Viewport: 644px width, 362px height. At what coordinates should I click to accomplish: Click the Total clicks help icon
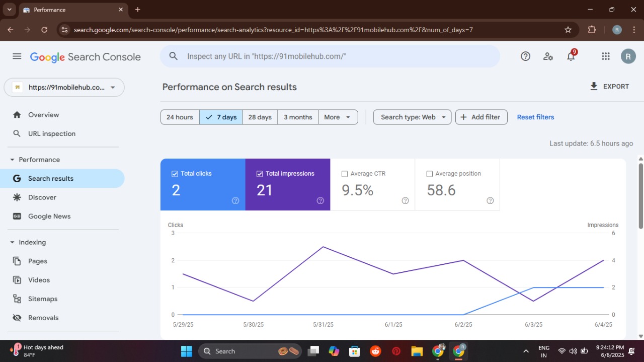(x=235, y=200)
